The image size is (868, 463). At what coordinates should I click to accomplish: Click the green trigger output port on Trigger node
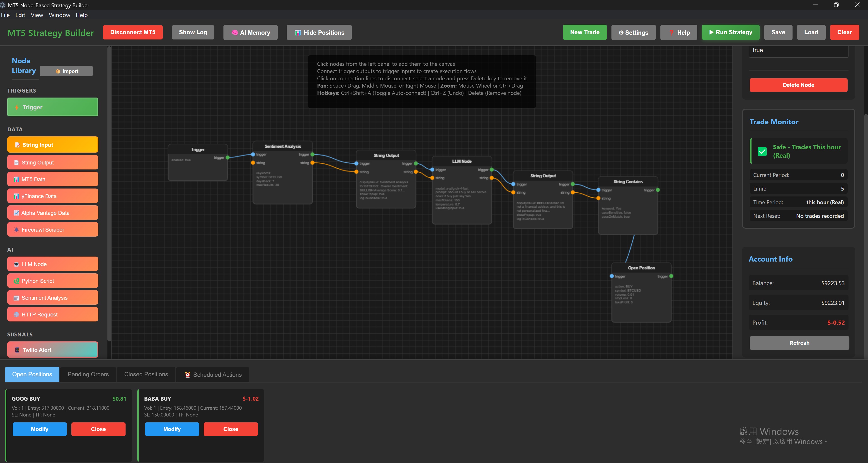pyautogui.click(x=228, y=157)
